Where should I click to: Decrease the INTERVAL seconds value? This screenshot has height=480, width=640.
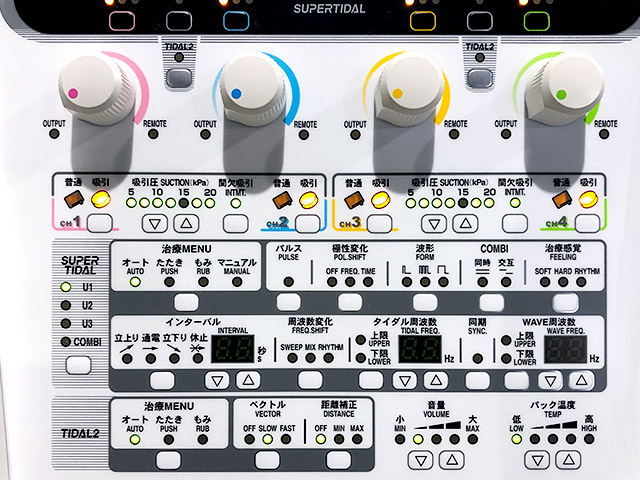click(217, 380)
